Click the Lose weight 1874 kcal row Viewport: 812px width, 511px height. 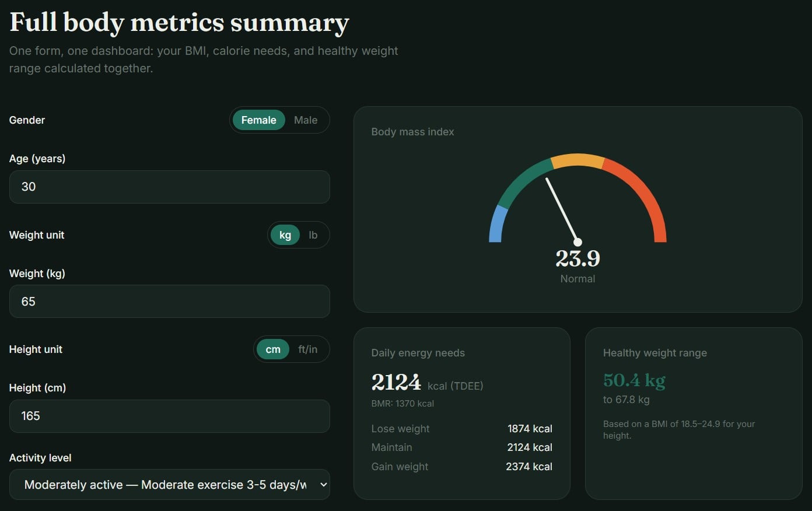point(461,429)
